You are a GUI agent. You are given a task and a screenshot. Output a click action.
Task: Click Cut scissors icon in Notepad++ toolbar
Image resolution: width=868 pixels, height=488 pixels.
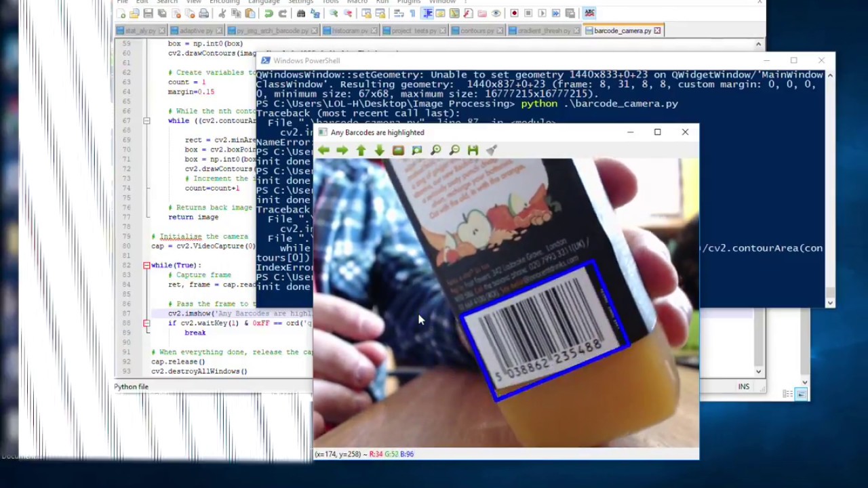pyautogui.click(x=222, y=13)
